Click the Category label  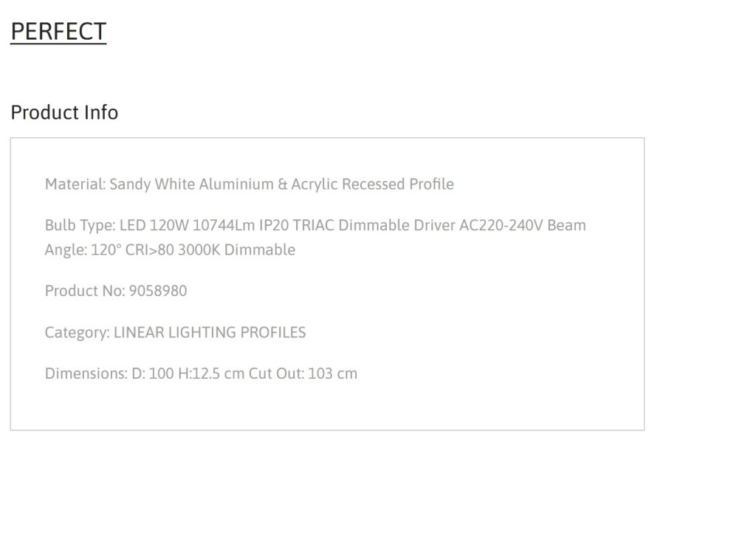point(77,332)
